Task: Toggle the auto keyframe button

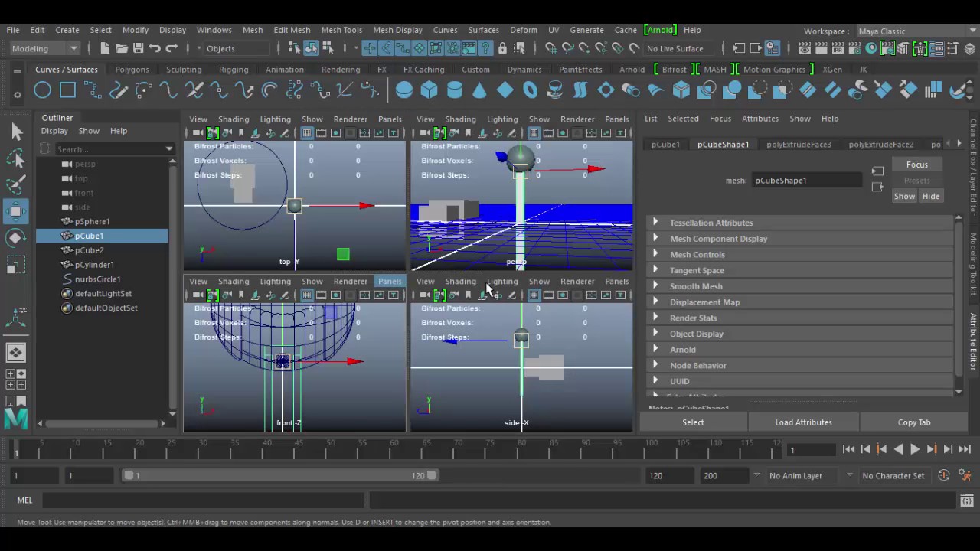Action: [943, 475]
